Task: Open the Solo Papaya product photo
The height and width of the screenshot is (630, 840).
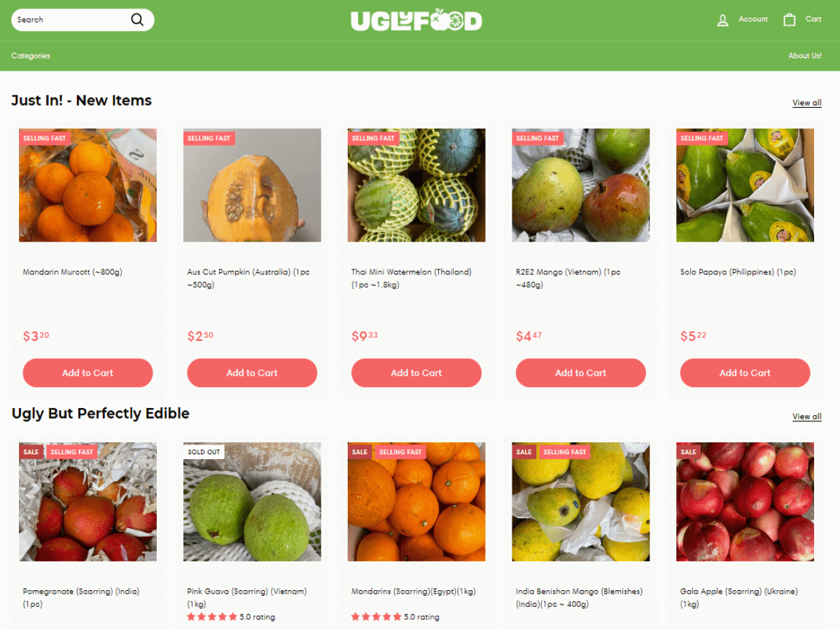Action: (745, 185)
